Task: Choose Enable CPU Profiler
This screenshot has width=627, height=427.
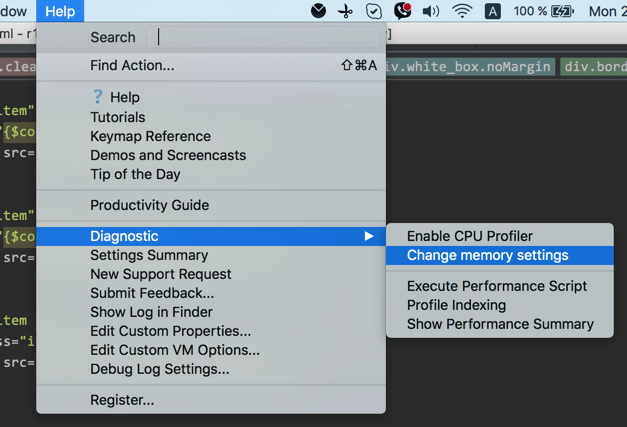Action: 469,236
